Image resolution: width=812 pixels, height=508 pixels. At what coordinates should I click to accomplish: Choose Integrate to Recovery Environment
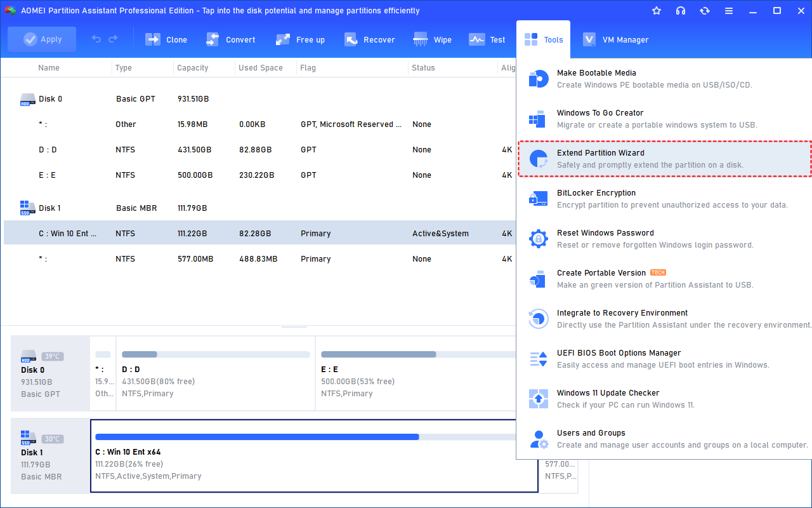click(664, 319)
